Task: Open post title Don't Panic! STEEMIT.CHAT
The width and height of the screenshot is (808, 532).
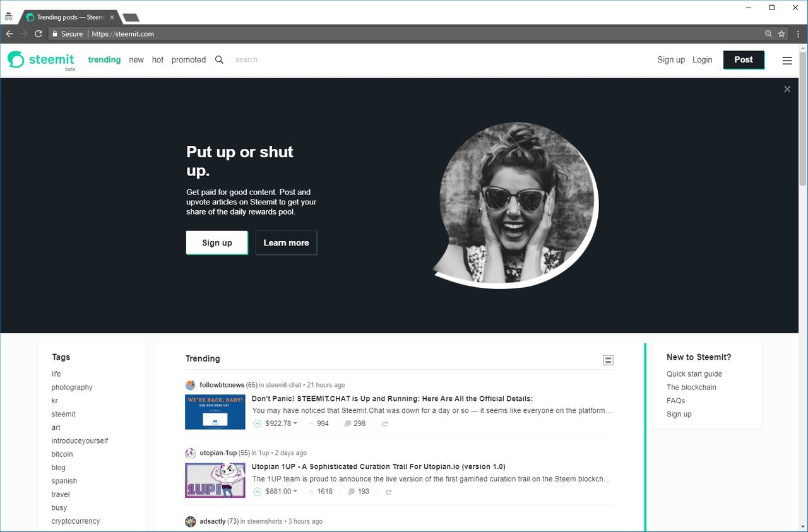Action: tap(392, 399)
